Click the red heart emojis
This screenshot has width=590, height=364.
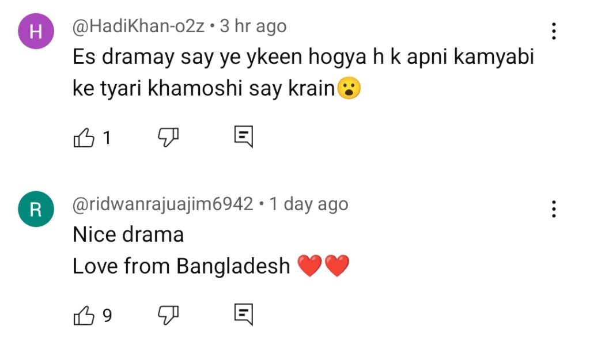click(323, 266)
